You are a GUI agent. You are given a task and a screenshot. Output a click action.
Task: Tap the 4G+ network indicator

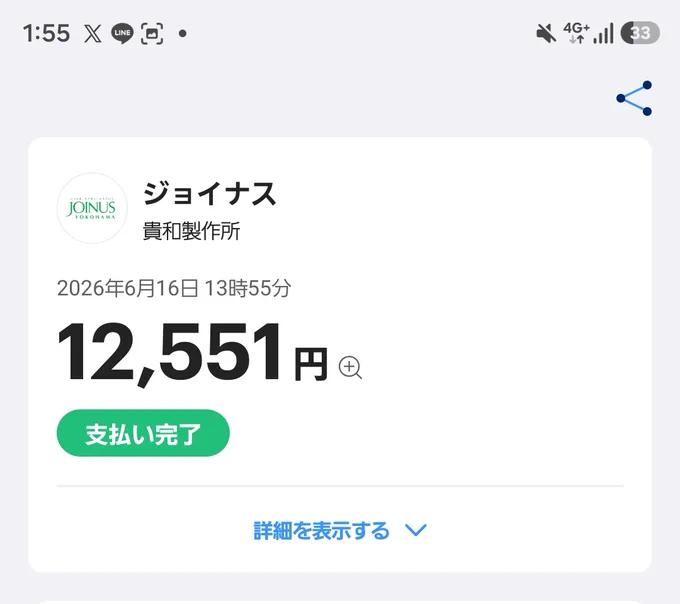tap(576, 33)
